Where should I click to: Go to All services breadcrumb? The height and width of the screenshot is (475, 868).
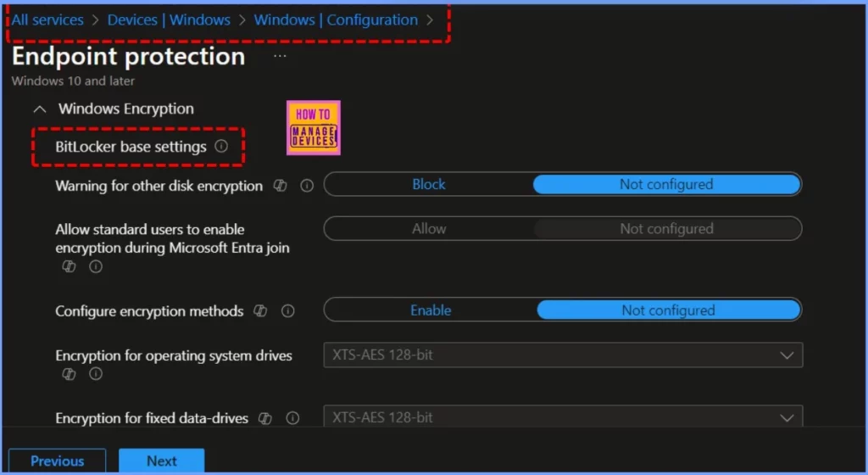[x=47, y=20]
